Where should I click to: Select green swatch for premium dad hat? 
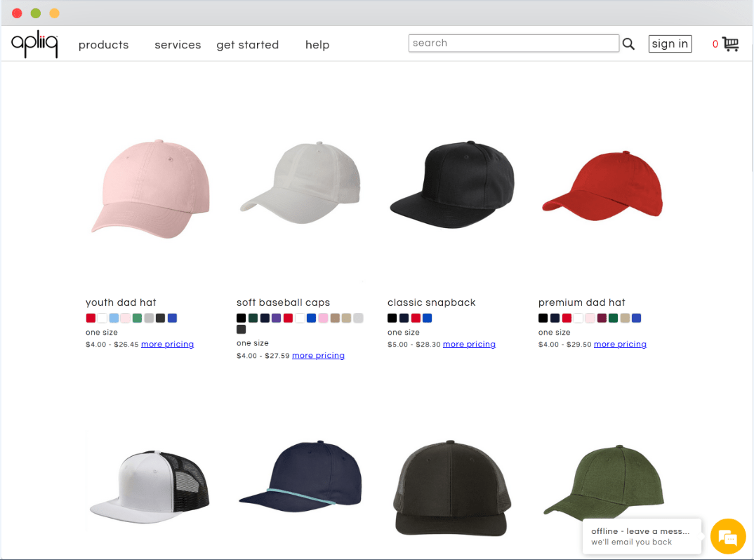[x=613, y=318]
